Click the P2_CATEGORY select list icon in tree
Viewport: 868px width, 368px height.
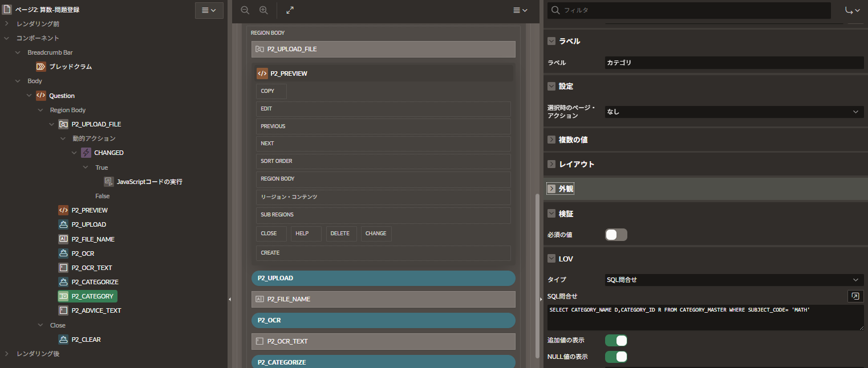click(x=63, y=296)
